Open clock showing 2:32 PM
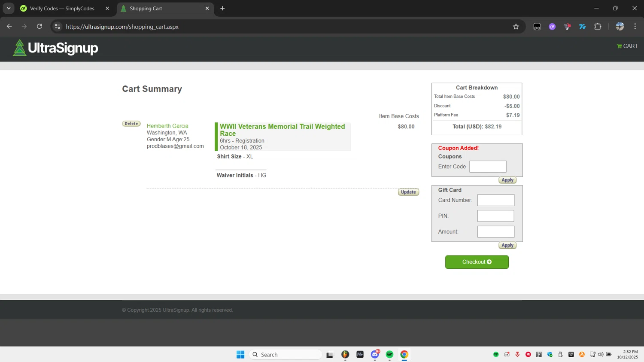 tap(628, 355)
